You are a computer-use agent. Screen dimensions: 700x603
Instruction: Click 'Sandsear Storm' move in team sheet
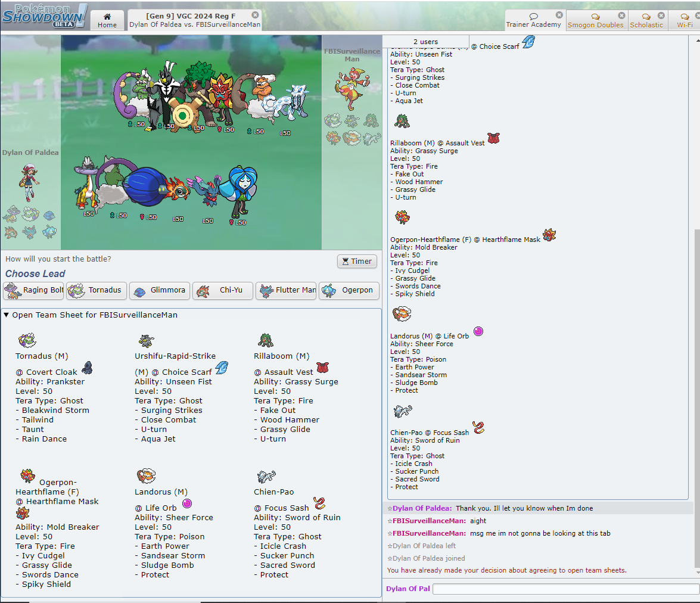[173, 556]
